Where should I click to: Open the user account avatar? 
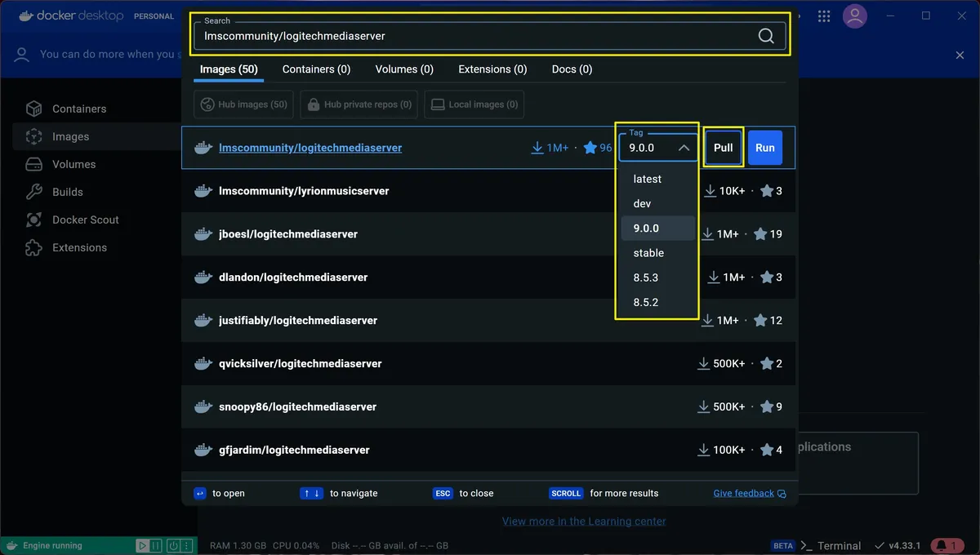[x=855, y=16]
